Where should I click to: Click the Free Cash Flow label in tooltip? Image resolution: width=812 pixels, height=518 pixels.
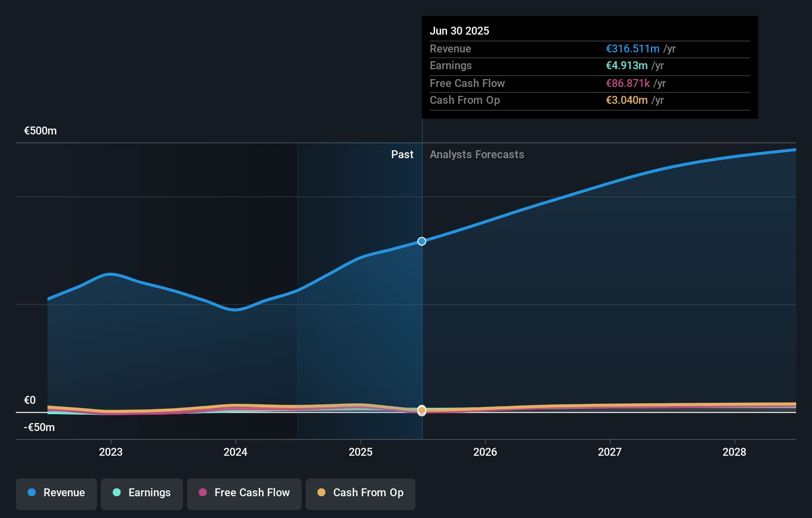(467, 84)
